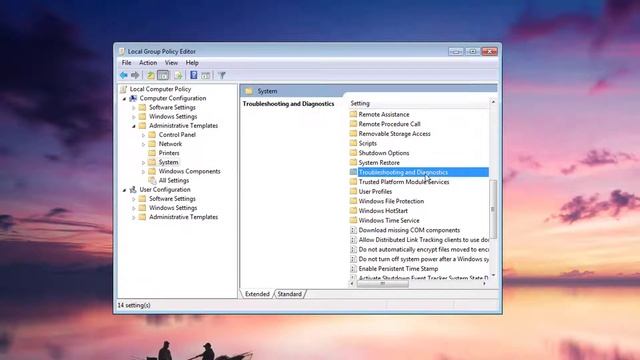This screenshot has width=640, height=360.
Task: Click the Download missing COM components policy icon
Action: click(353, 230)
